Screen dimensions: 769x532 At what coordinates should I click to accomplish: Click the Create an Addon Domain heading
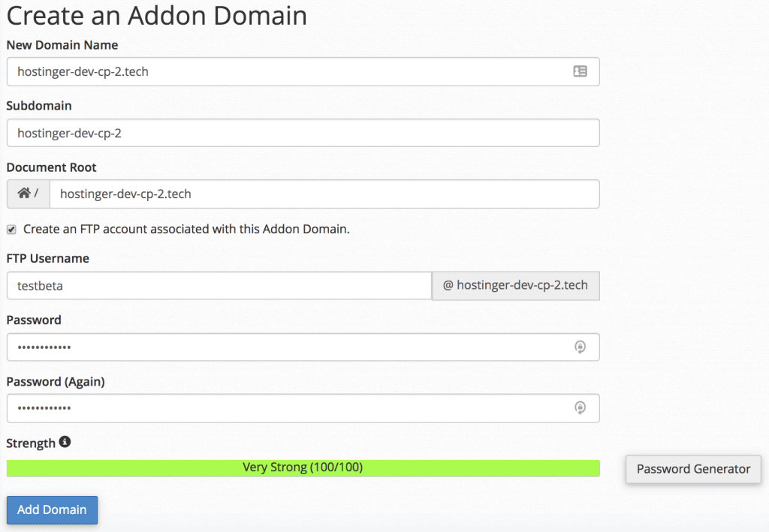157,15
